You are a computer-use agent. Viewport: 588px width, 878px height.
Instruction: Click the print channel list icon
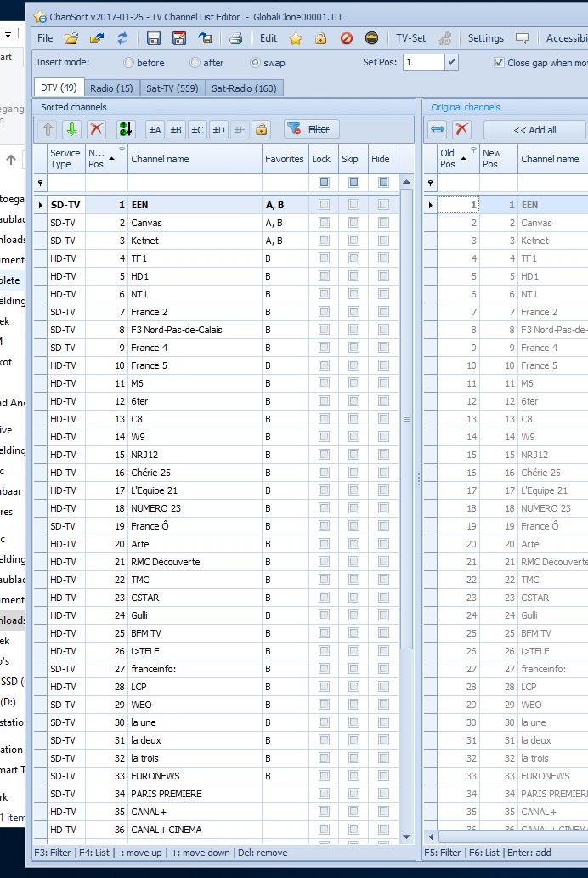[235, 38]
